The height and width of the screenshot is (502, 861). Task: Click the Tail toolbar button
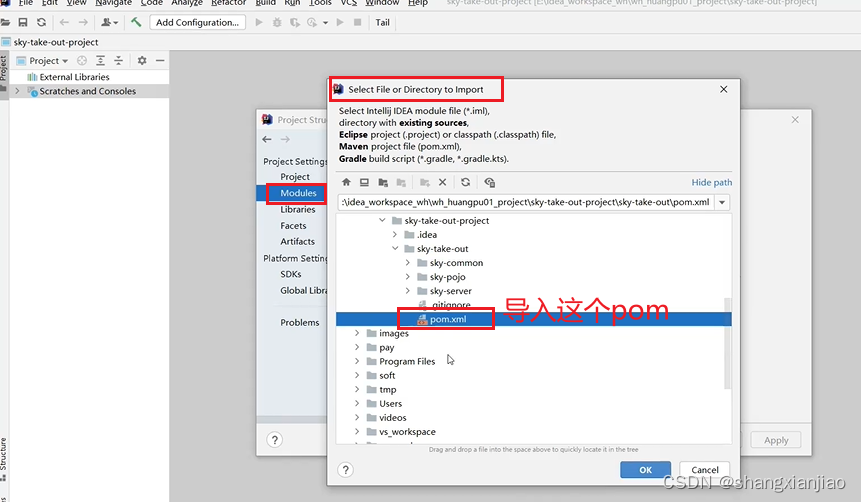[x=382, y=23]
